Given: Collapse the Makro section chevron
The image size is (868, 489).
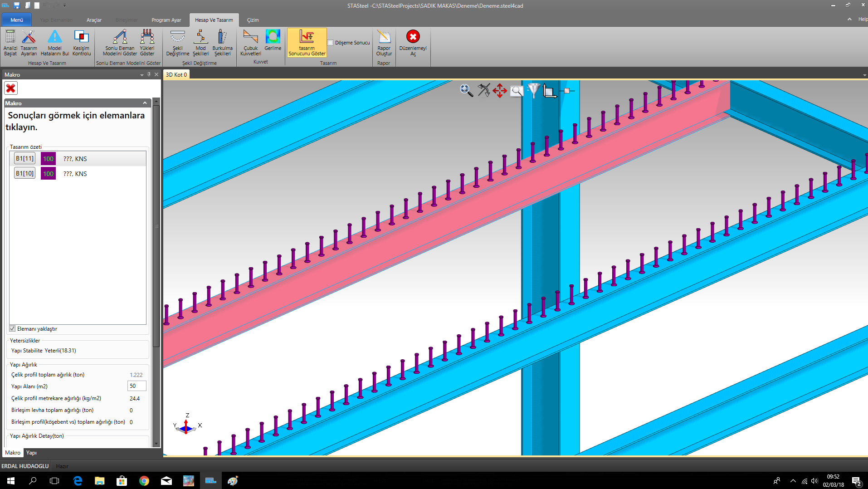Looking at the screenshot, I should pyautogui.click(x=145, y=103).
